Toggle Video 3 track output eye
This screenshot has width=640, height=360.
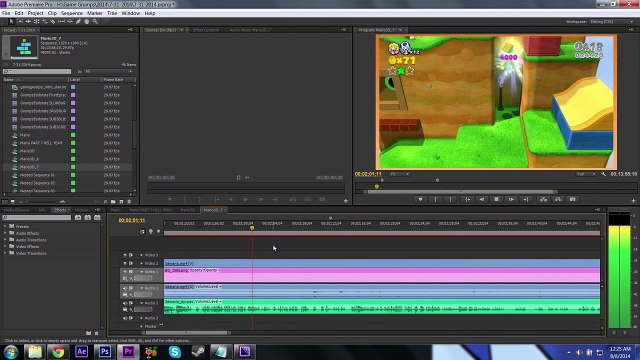[x=125, y=255]
